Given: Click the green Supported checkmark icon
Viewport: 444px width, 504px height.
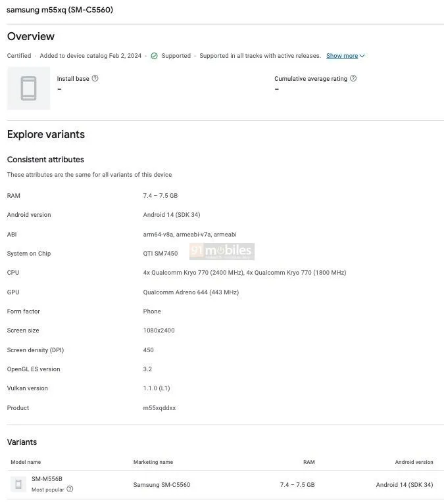Looking at the screenshot, I should (154, 56).
